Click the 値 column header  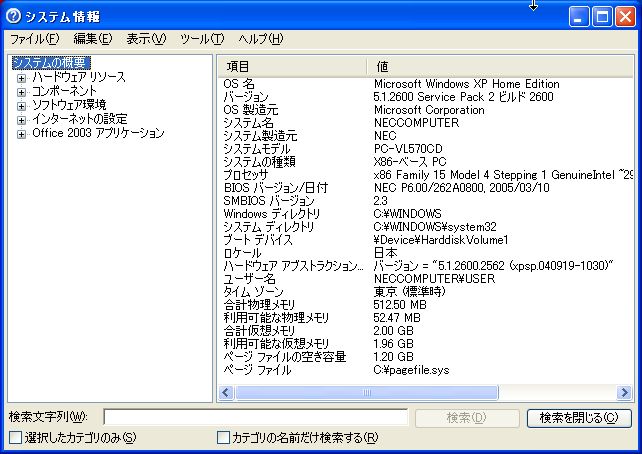click(500, 65)
